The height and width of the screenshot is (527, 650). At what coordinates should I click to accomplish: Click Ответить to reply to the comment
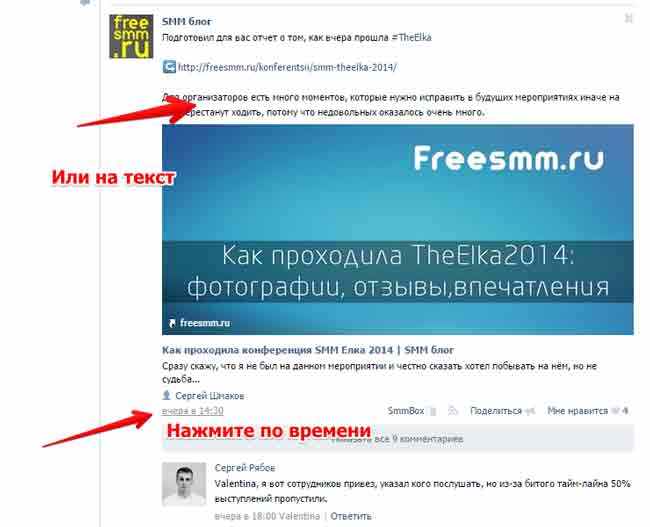pos(351,516)
